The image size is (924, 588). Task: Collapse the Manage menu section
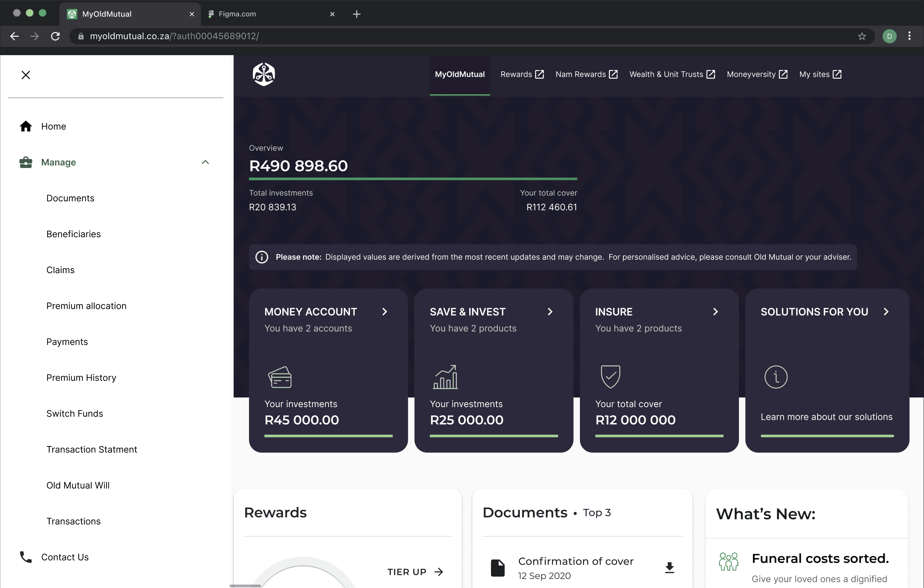tap(205, 162)
